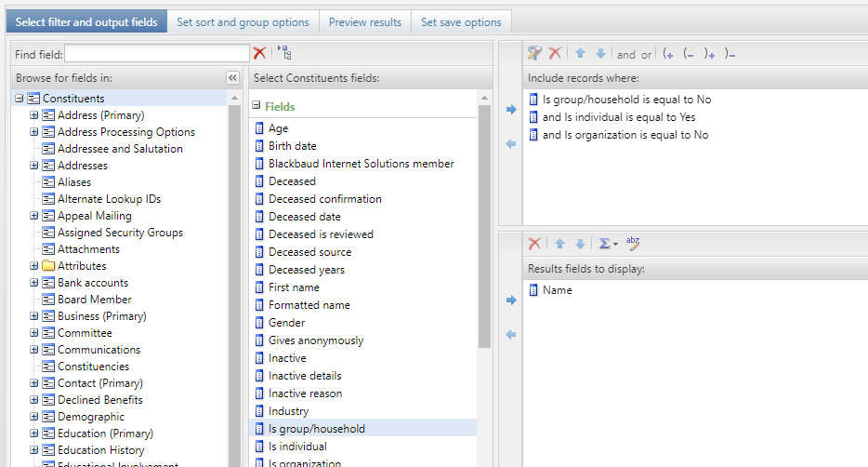Rename column header with abz icon
Image resolution: width=868 pixels, height=467 pixels.
[x=633, y=243]
